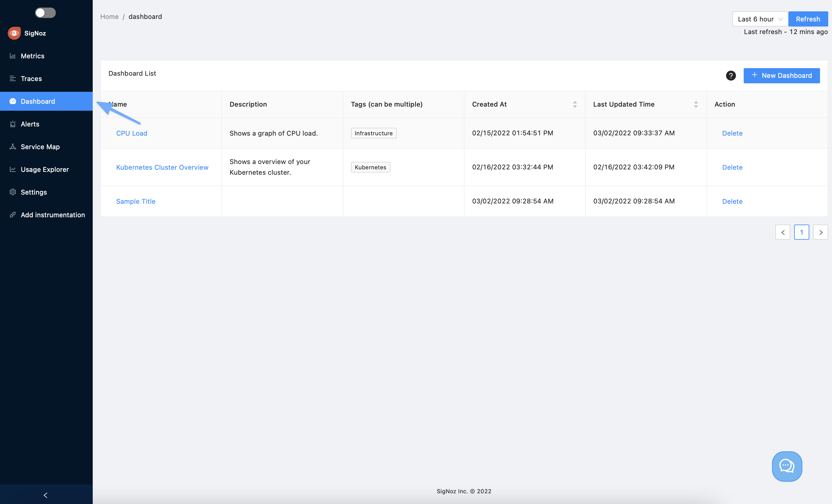Open the Last 6 hour time dropdown
This screenshot has width=832, height=504.
[x=760, y=19]
